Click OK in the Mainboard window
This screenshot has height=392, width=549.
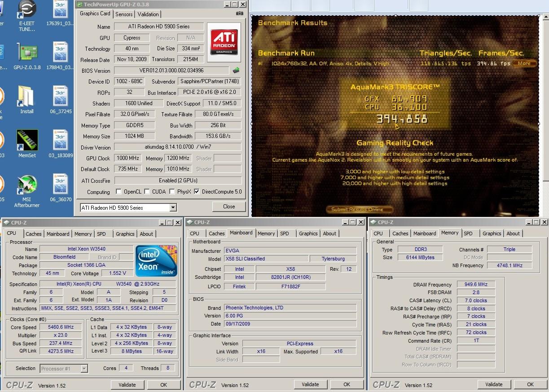click(347, 384)
